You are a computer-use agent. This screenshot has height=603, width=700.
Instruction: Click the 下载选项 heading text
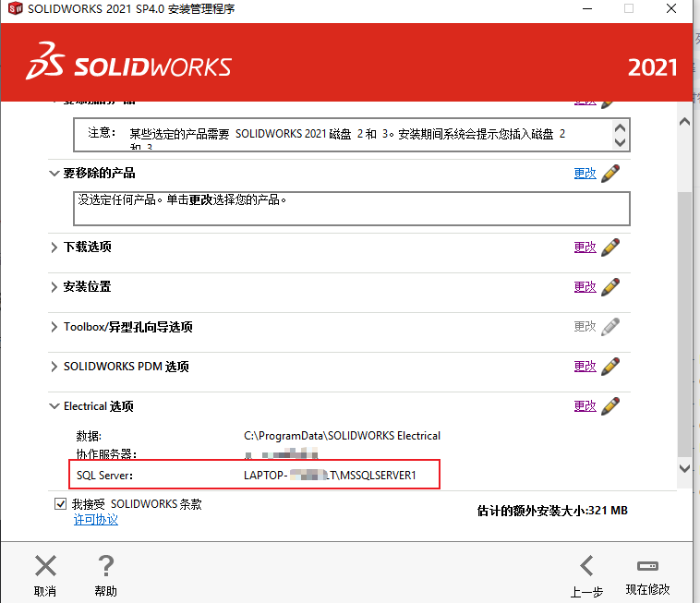pos(88,247)
